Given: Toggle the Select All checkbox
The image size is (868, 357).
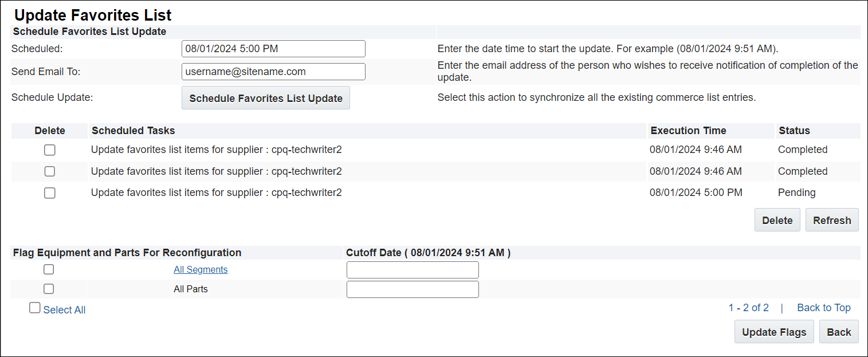Looking at the screenshot, I should tap(34, 308).
